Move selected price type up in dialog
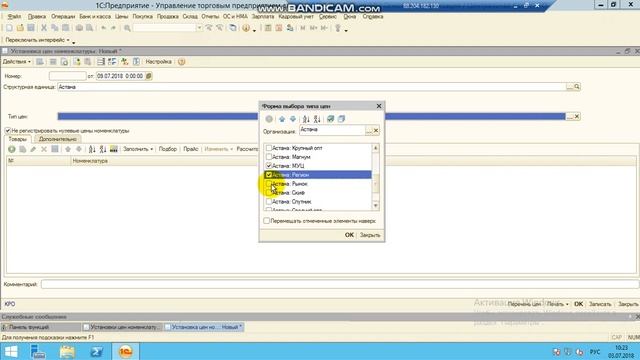The height and width of the screenshot is (360, 640). (282, 119)
